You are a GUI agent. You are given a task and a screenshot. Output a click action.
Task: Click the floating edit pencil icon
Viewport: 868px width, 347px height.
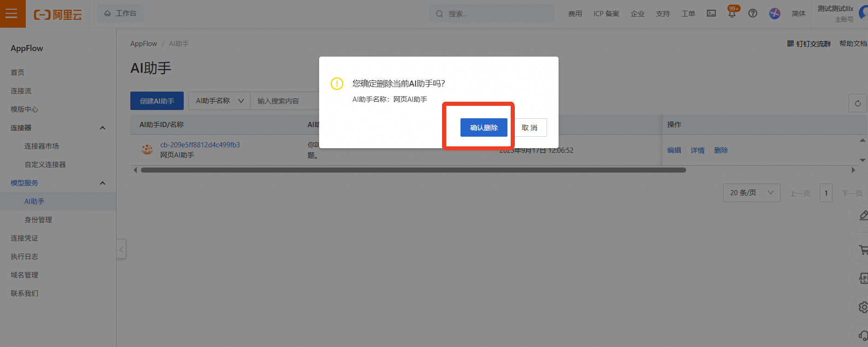coord(863,216)
